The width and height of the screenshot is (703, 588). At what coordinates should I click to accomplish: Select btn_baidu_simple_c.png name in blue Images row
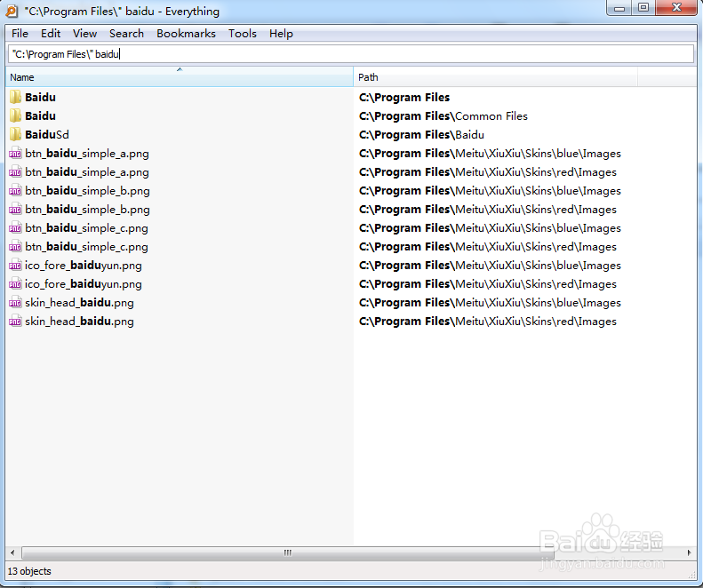point(86,228)
